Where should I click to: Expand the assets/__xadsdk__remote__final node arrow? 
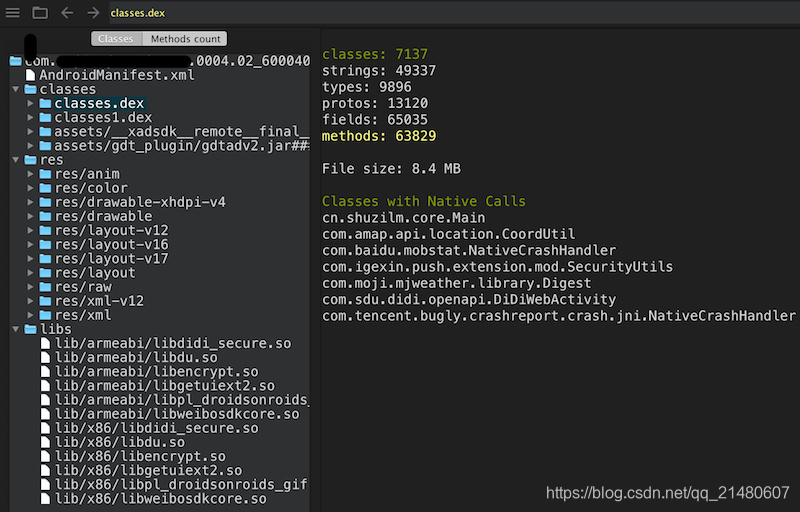point(31,132)
